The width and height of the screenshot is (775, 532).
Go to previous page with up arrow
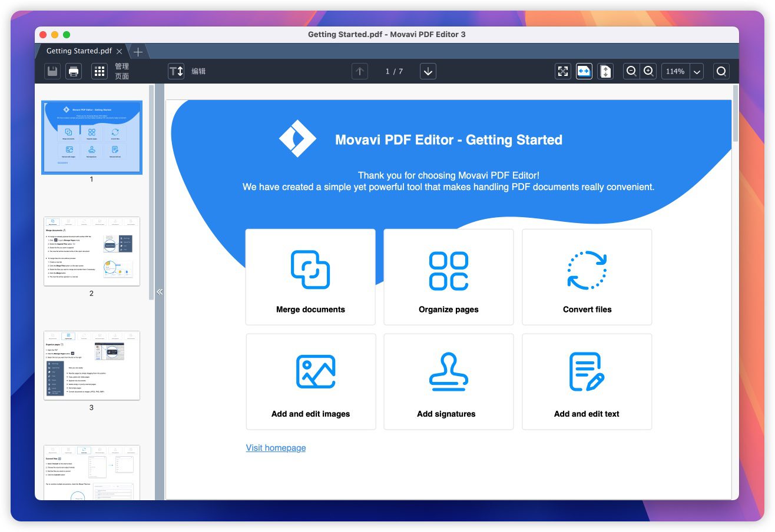pos(360,71)
